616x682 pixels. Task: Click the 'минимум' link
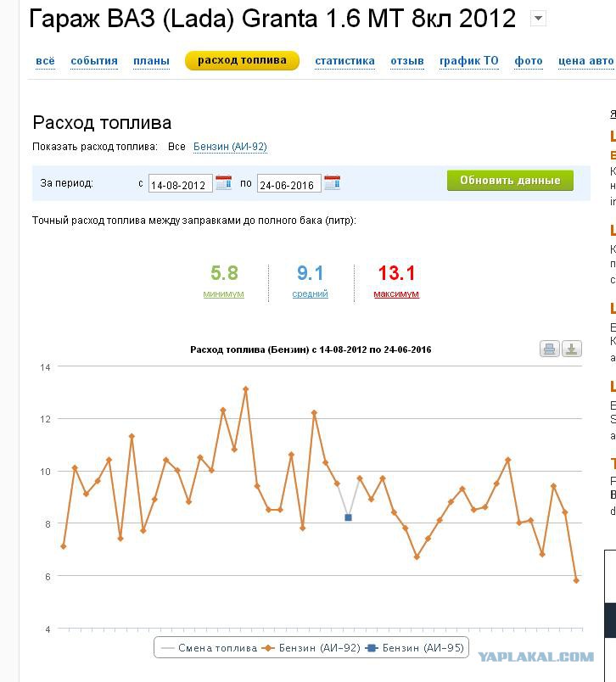224,294
